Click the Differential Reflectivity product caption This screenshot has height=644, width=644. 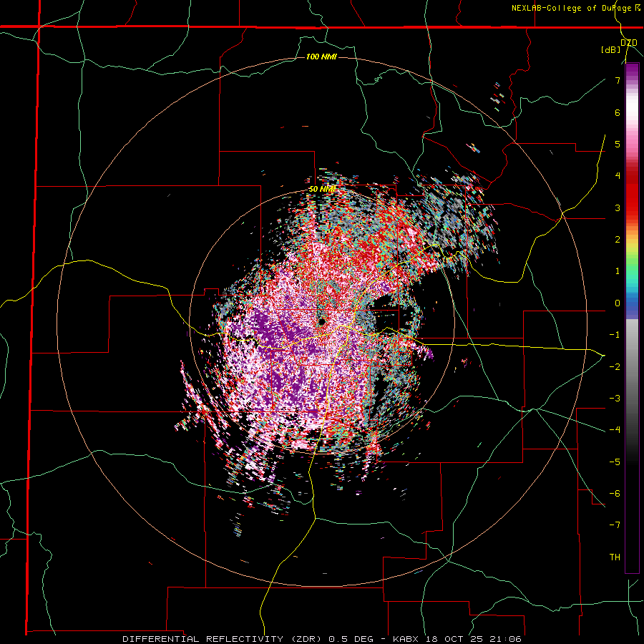pos(321,639)
